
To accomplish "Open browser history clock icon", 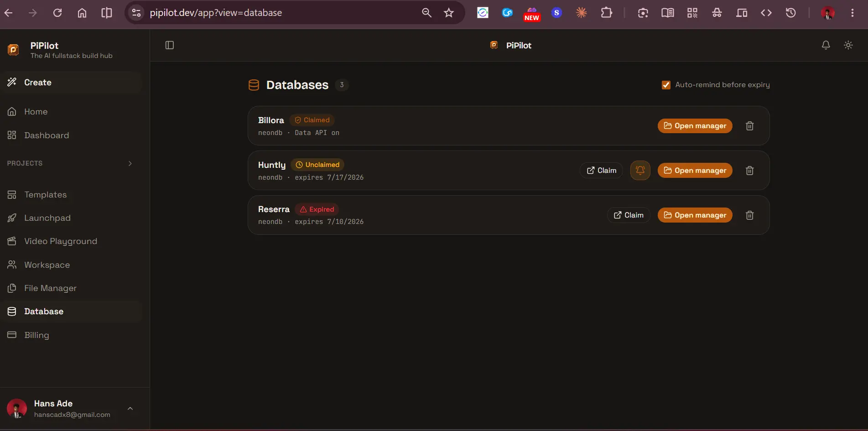I will coord(791,13).
